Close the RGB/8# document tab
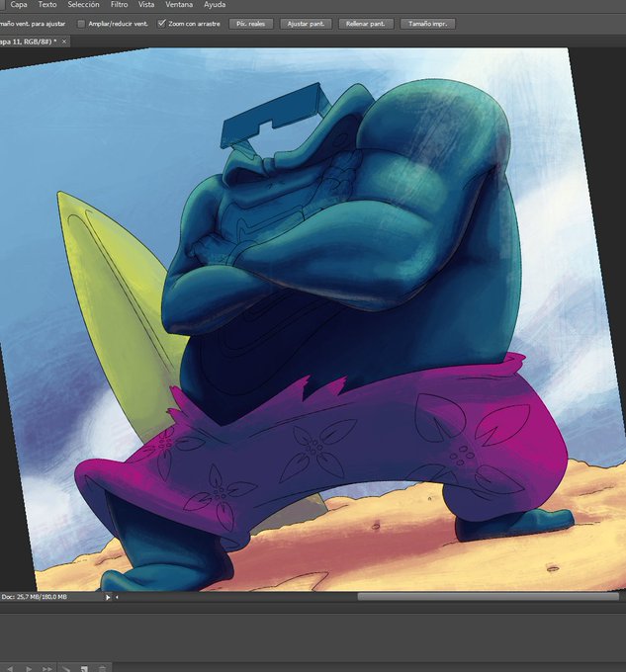This screenshot has height=672, width=626. click(64, 42)
